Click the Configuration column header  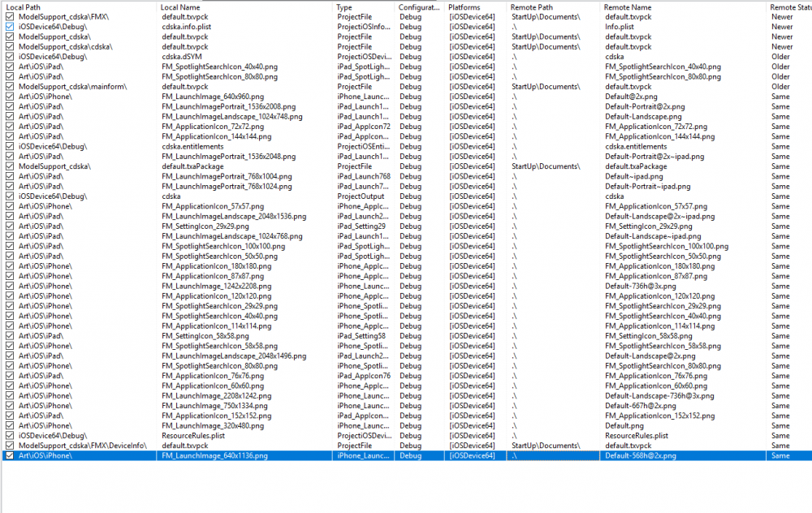coord(419,7)
